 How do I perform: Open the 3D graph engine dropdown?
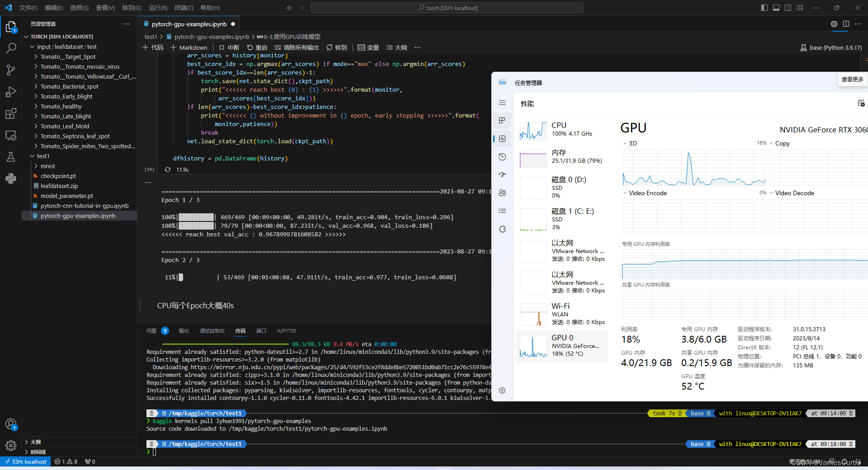[625, 143]
